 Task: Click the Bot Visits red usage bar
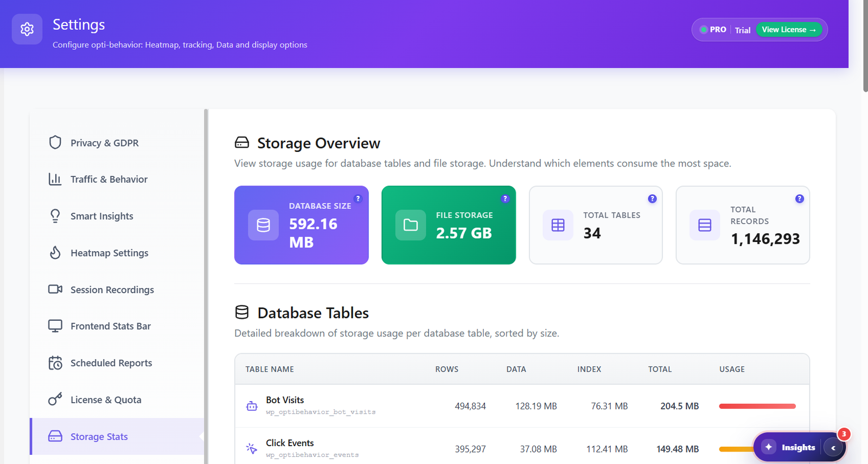point(757,406)
